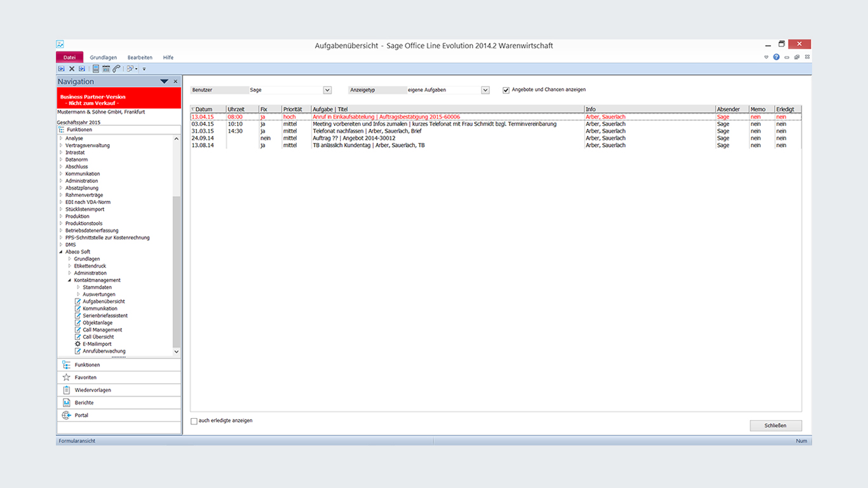Expand the Produktion tree node

click(x=61, y=217)
